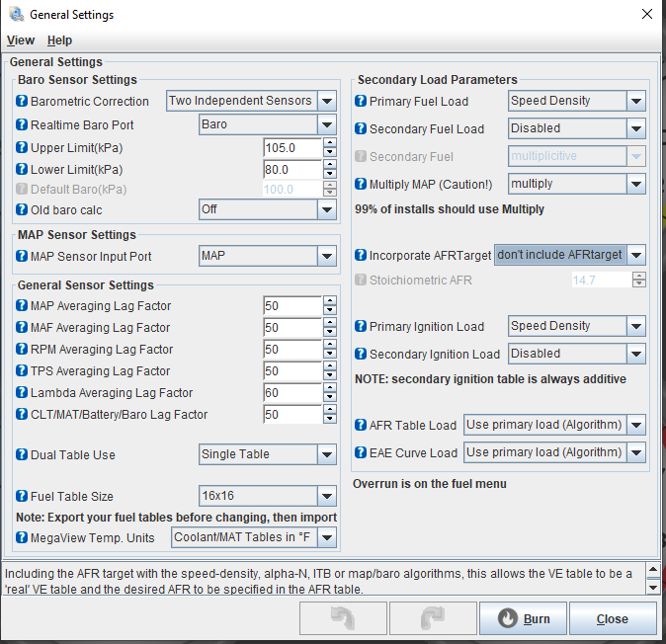This screenshot has width=666, height=644.
Task: Click help icon for Primary Fuel Load
Action: point(361,101)
